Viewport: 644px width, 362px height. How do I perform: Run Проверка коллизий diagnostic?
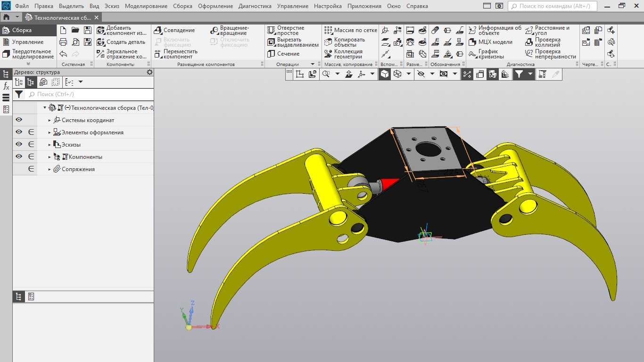tap(547, 42)
